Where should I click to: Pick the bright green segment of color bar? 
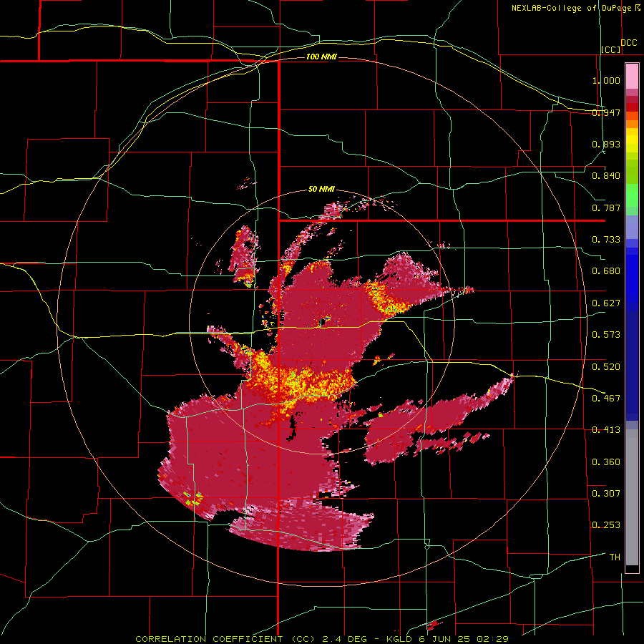click(632, 195)
